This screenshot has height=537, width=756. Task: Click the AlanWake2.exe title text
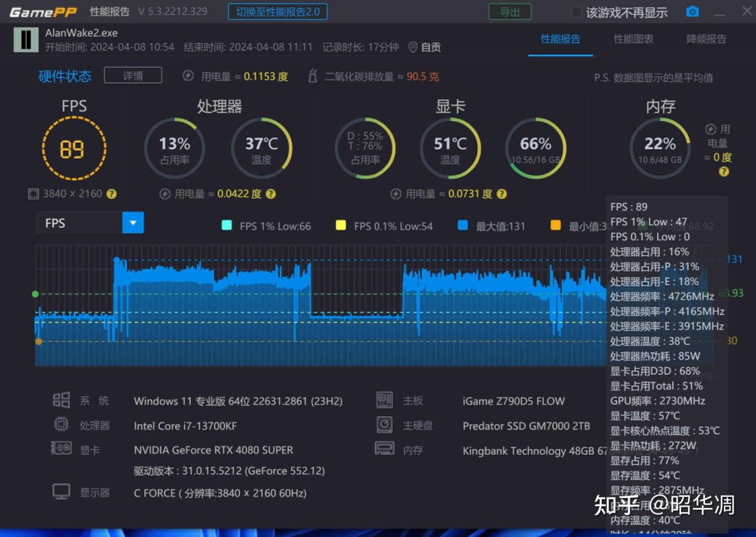(82, 33)
